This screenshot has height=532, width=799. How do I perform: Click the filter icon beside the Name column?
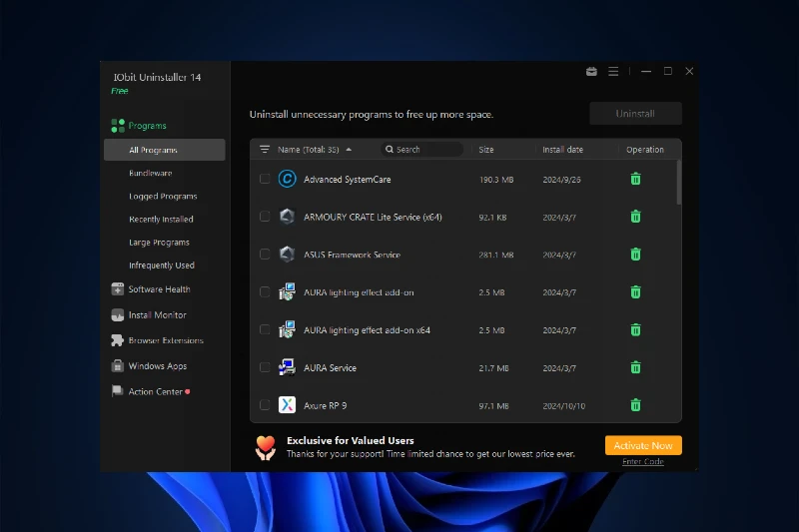(x=265, y=149)
